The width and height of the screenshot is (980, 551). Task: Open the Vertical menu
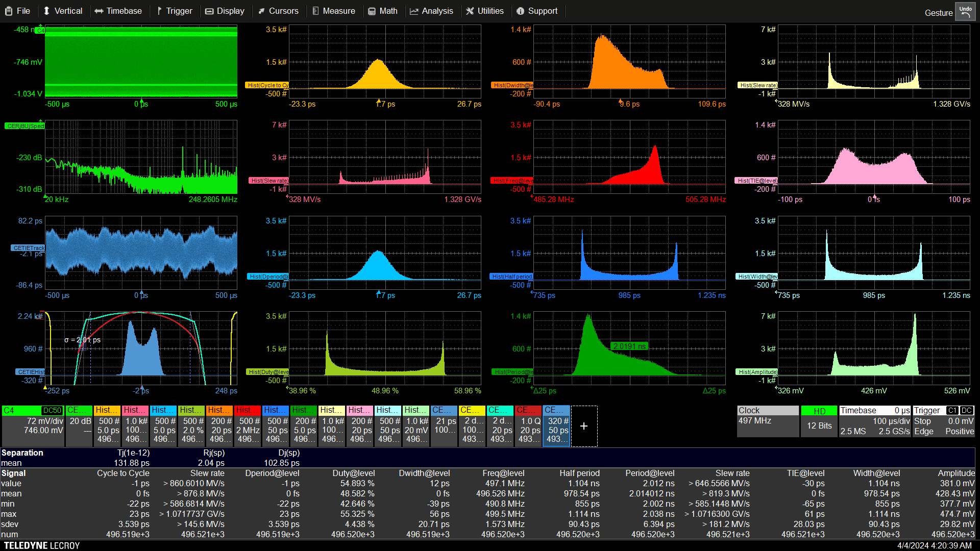[63, 11]
